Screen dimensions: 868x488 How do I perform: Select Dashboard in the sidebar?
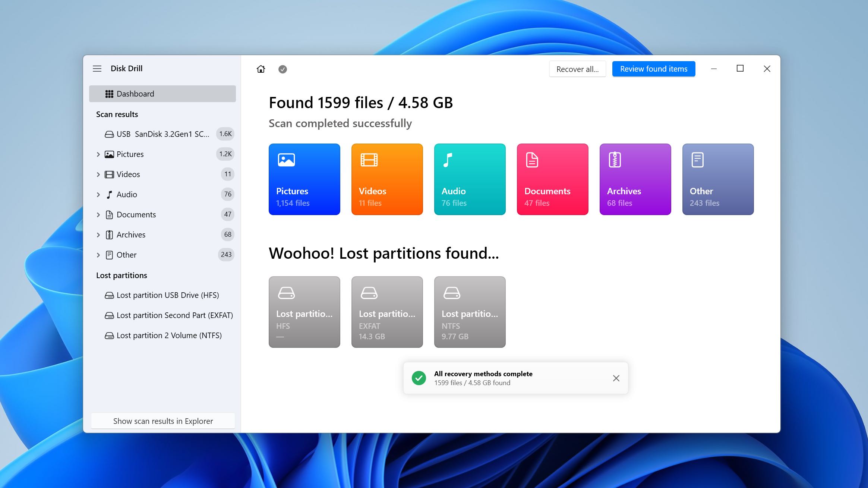point(162,94)
